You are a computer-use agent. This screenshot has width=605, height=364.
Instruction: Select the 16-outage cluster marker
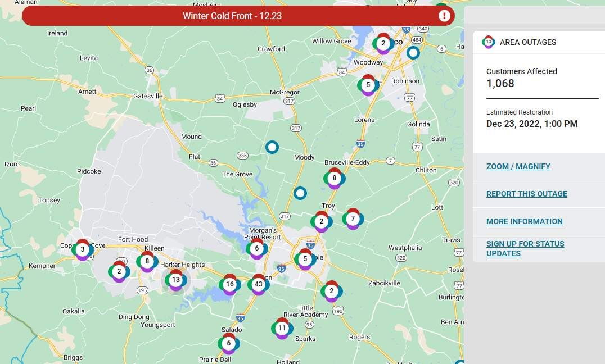229,284
